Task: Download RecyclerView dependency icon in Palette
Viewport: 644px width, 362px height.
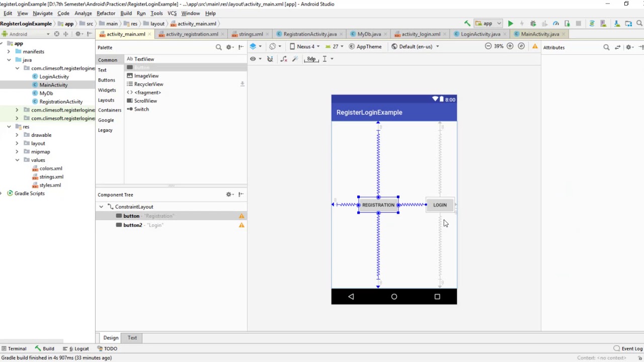Action: click(242, 84)
